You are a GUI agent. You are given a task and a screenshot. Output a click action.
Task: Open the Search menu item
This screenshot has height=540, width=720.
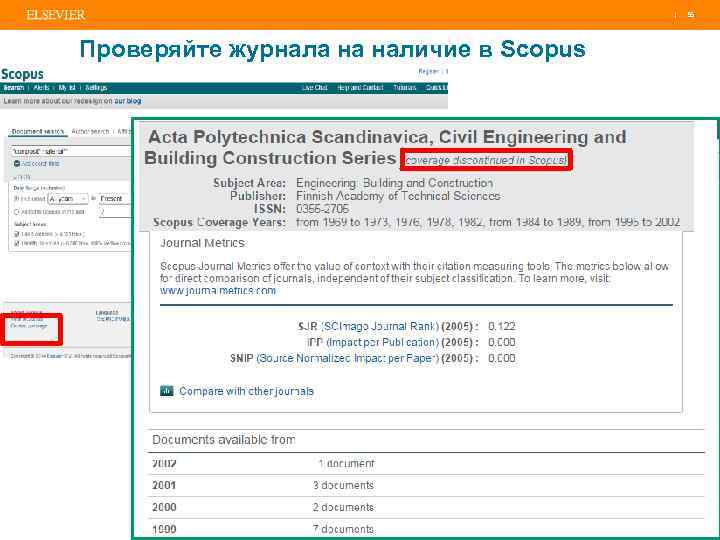pos(13,88)
